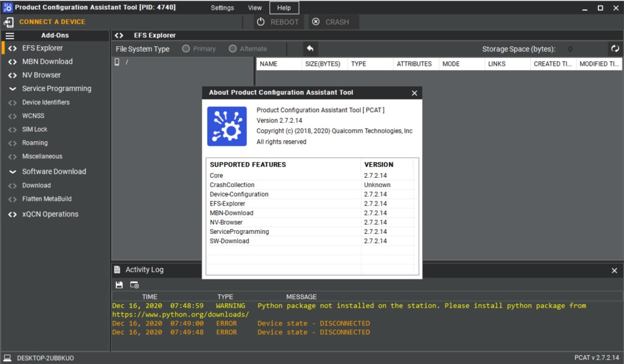This screenshot has height=364, width=624.
Task: Click the SIZE(BYTES) column header
Action: [x=325, y=64]
